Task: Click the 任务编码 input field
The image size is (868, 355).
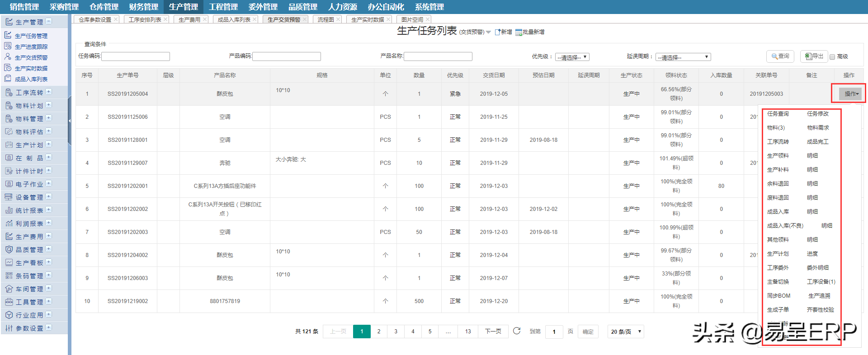Action: 136,56
